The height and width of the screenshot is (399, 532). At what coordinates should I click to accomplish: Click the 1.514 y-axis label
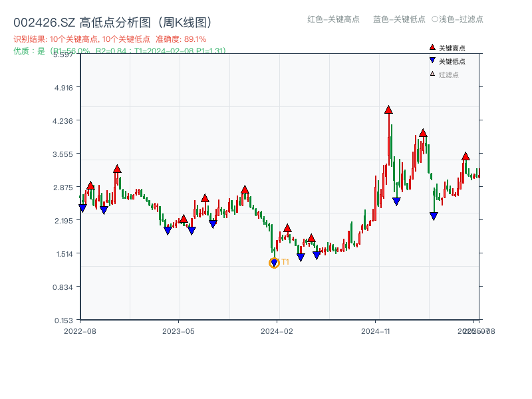(65, 254)
